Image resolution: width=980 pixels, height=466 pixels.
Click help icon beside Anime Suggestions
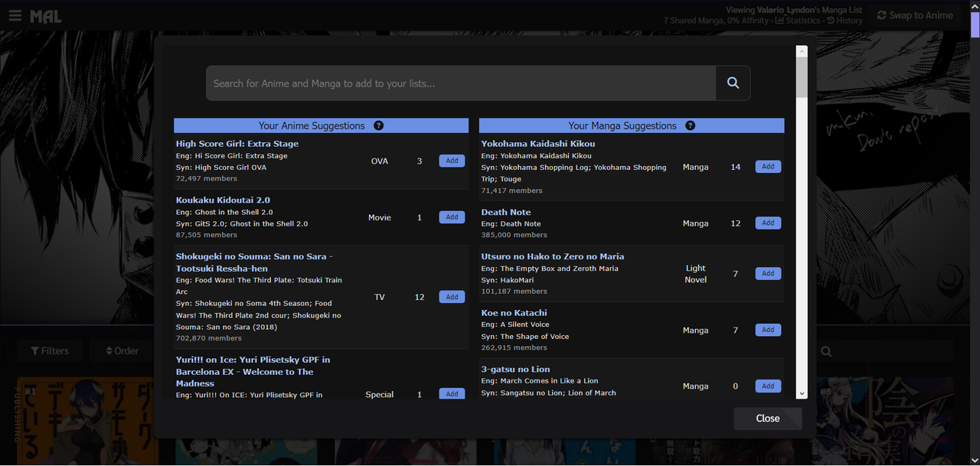(378, 125)
